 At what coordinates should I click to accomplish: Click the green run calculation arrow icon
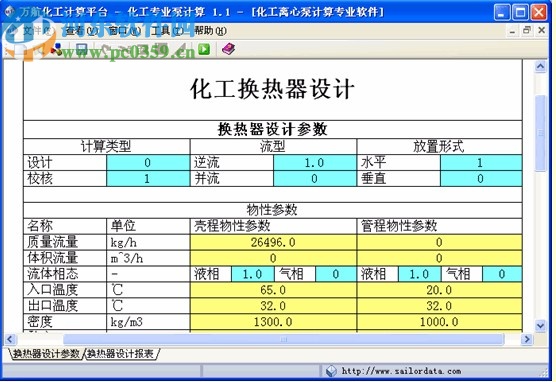pyautogui.click(x=204, y=49)
